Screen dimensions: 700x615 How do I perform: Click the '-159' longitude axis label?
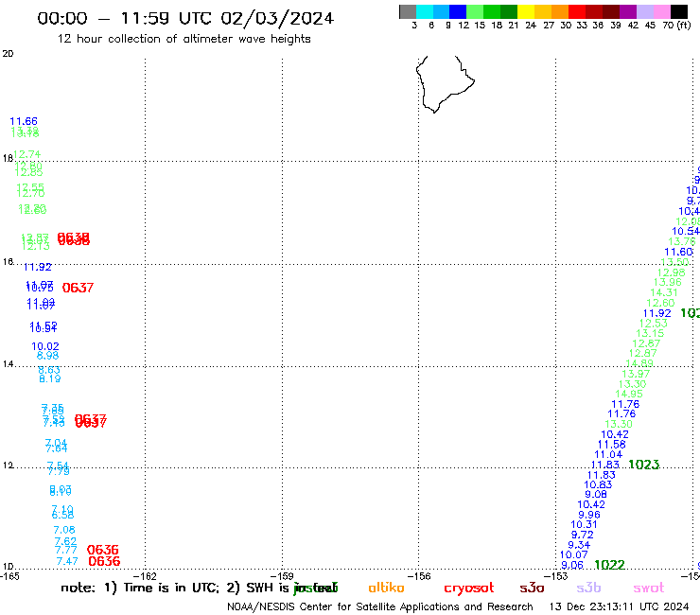[282, 576]
